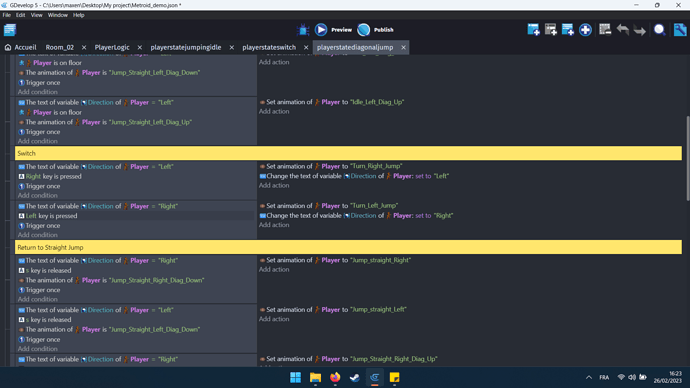Open volume control in system tray

coord(632,377)
